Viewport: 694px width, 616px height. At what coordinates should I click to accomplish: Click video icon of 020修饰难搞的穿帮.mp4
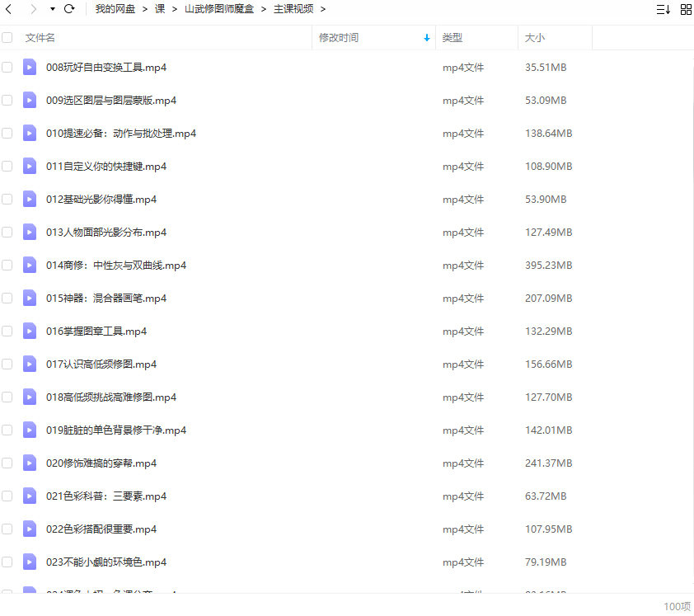(30, 463)
